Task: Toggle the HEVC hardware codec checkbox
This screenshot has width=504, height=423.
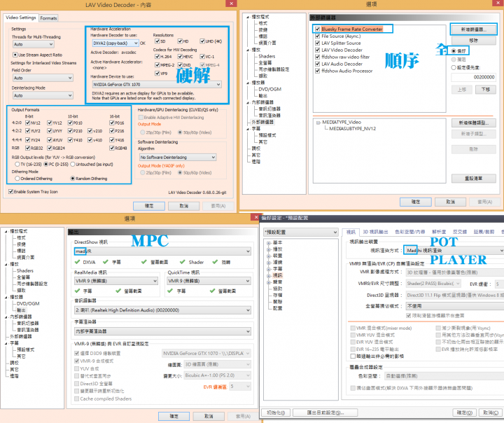Action: pos(180,56)
